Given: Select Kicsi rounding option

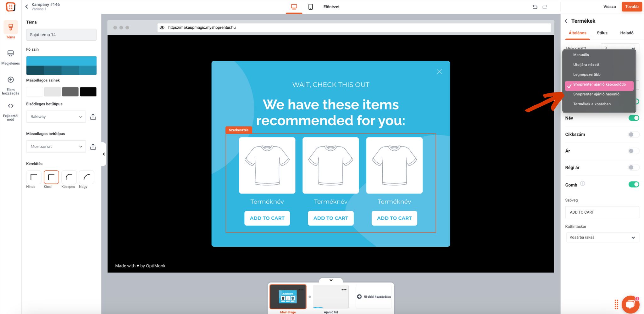Looking at the screenshot, I should pos(51,177).
